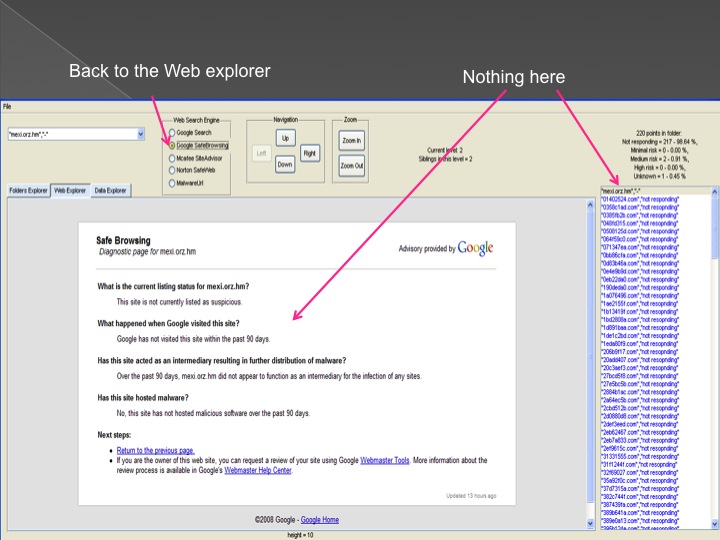
Task: Click the web page scrollbar down arrow
Action: click(x=591, y=523)
